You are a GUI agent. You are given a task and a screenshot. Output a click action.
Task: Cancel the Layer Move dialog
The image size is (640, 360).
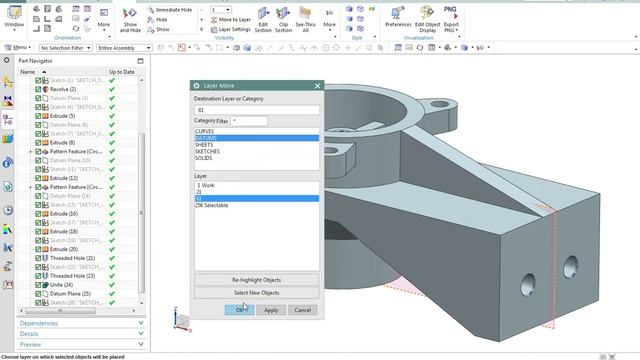pyautogui.click(x=302, y=310)
